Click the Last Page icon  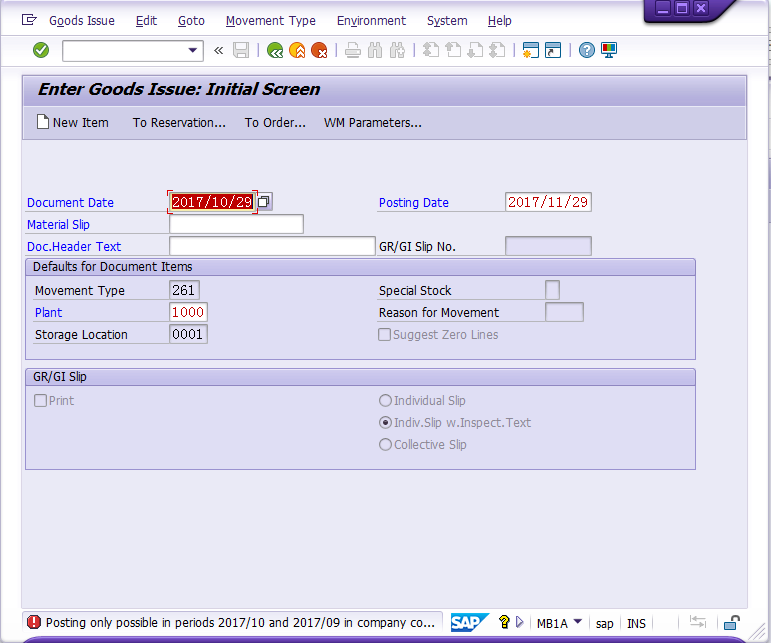pyautogui.click(x=497, y=50)
